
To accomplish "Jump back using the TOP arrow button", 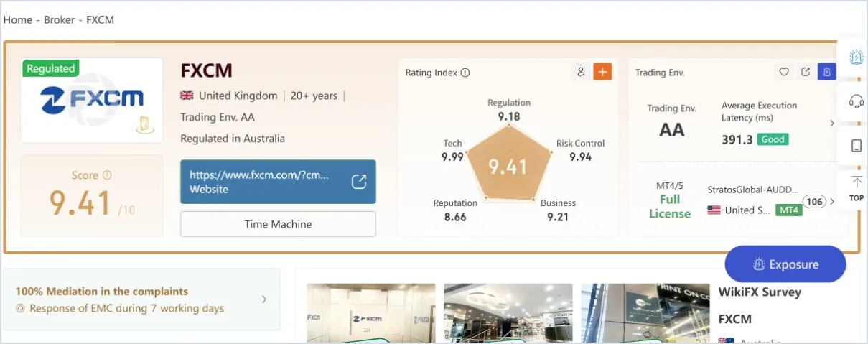I will click(x=856, y=190).
